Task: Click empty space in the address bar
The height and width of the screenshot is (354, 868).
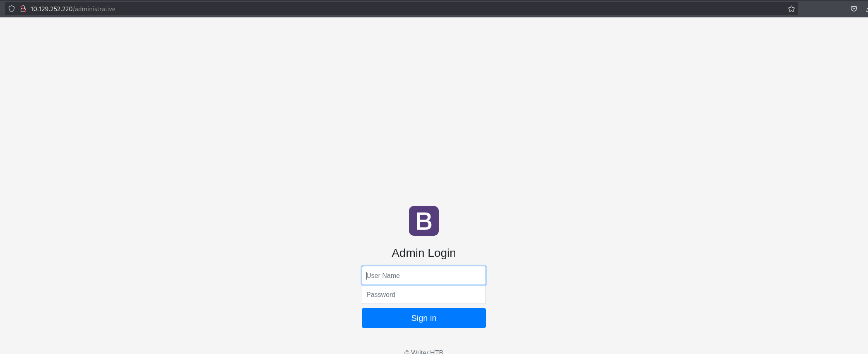Action: click(414, 9)
